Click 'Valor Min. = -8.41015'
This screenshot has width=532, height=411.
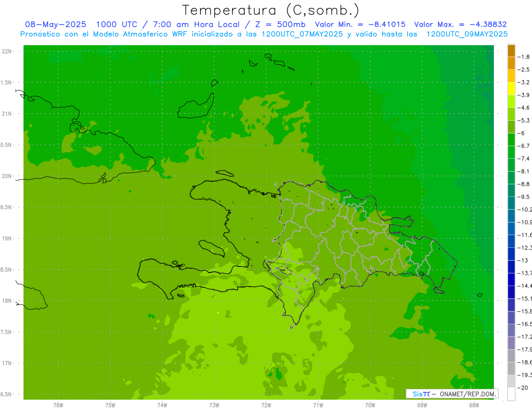point(360,24)
